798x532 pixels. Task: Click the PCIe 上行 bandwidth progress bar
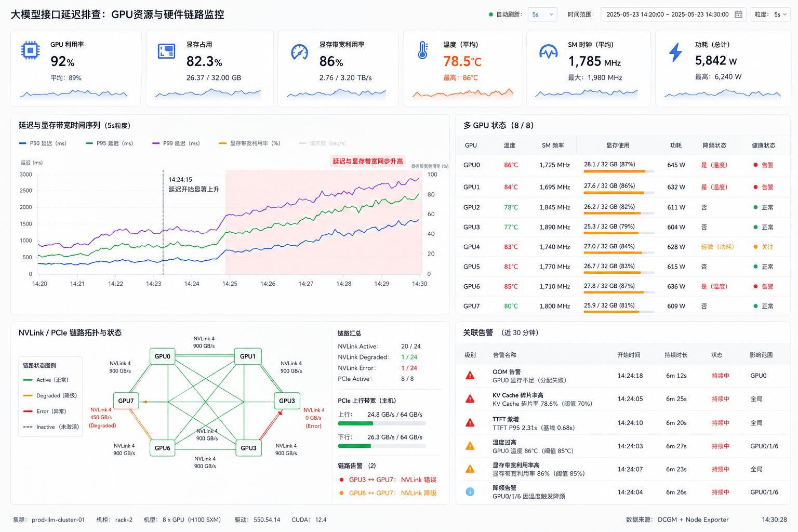tap(382, 423)
